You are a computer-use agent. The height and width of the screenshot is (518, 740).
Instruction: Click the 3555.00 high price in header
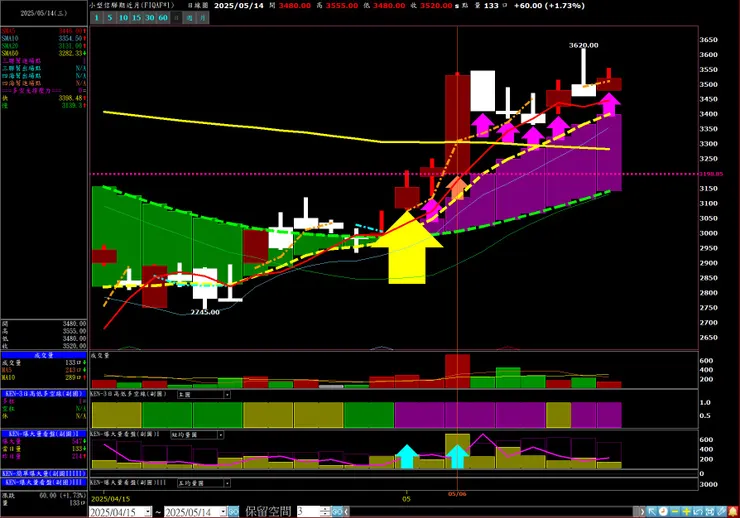click(x=342, y=6)
